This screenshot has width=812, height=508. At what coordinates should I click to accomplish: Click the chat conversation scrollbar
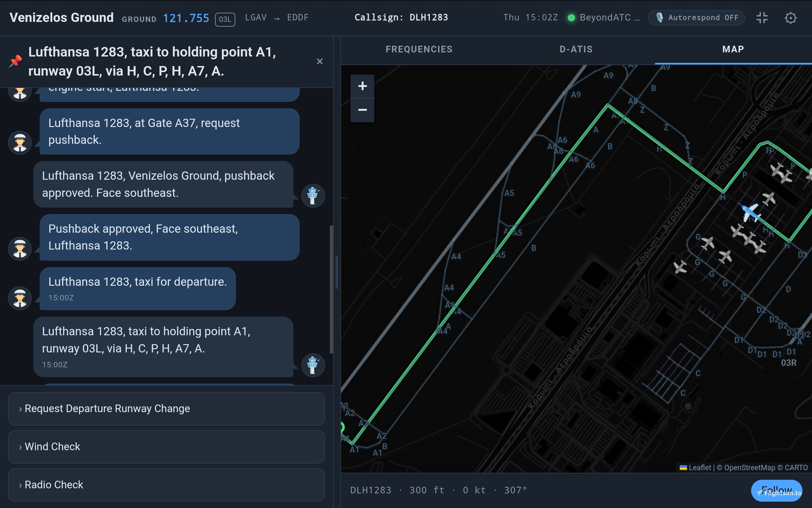coord(331,289)
